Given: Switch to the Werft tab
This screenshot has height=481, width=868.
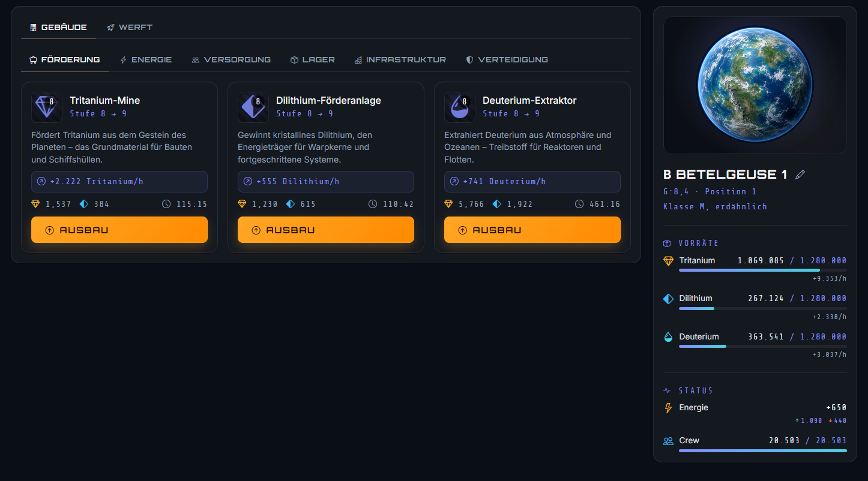Looking at the screenshot, I should (130, 28).
